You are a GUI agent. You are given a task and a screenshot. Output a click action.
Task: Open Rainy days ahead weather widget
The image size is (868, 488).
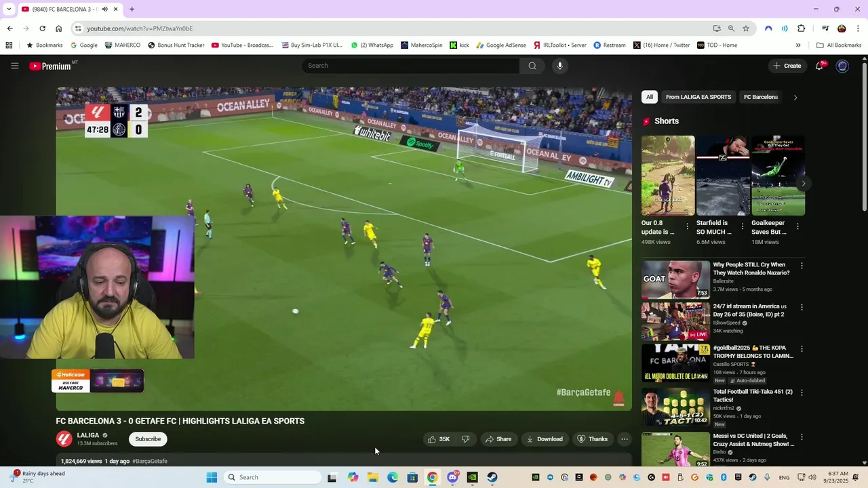click(37, 477)
